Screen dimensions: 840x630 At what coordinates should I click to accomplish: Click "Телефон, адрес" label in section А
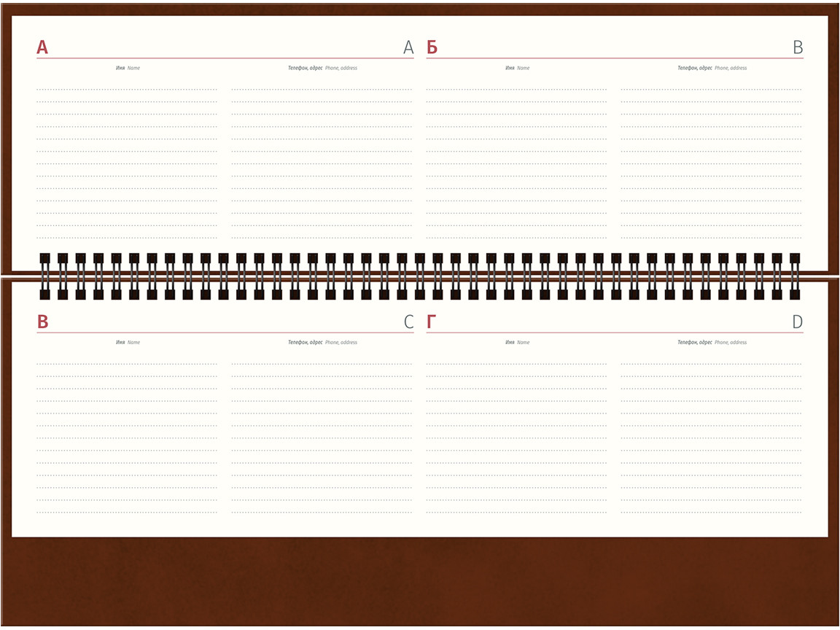tap(306, 68)
